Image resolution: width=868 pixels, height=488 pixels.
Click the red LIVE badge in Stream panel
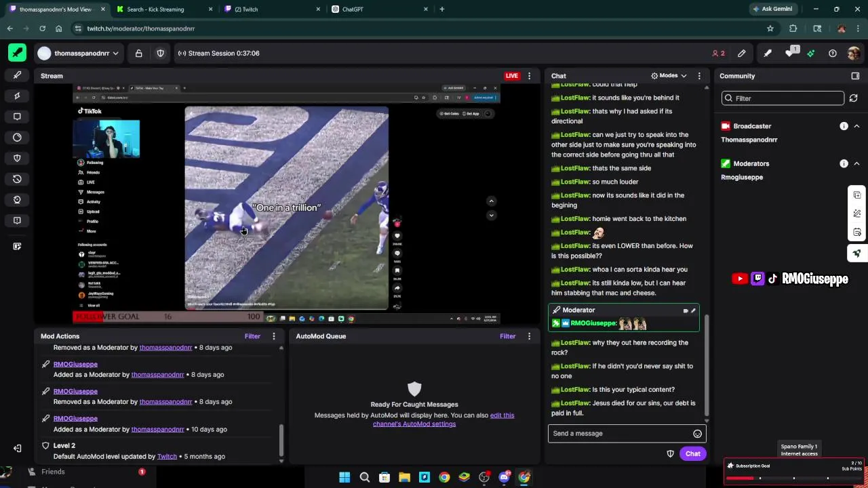tap(512, 76)
